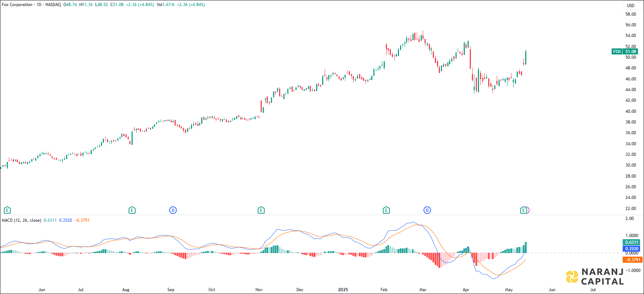Click the blue 0.2520 tag on MACD axis
This screenshot has height=294, width=644.
(x=632, y=249)
